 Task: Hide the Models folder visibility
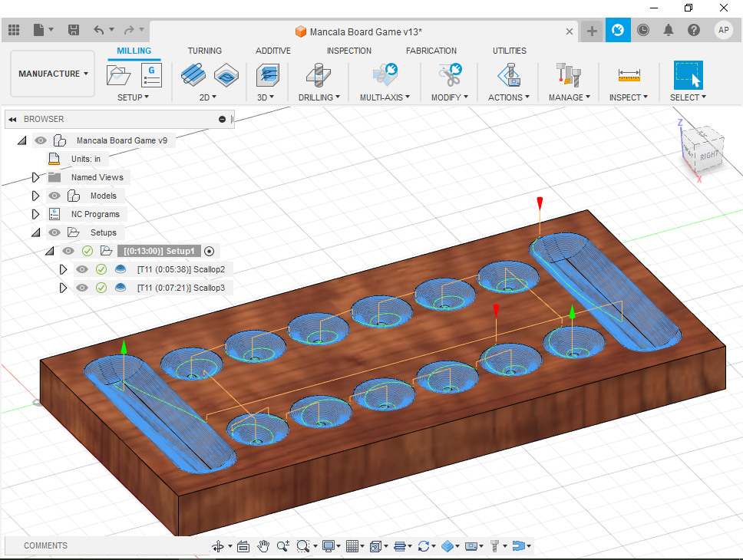pos(53,195)
